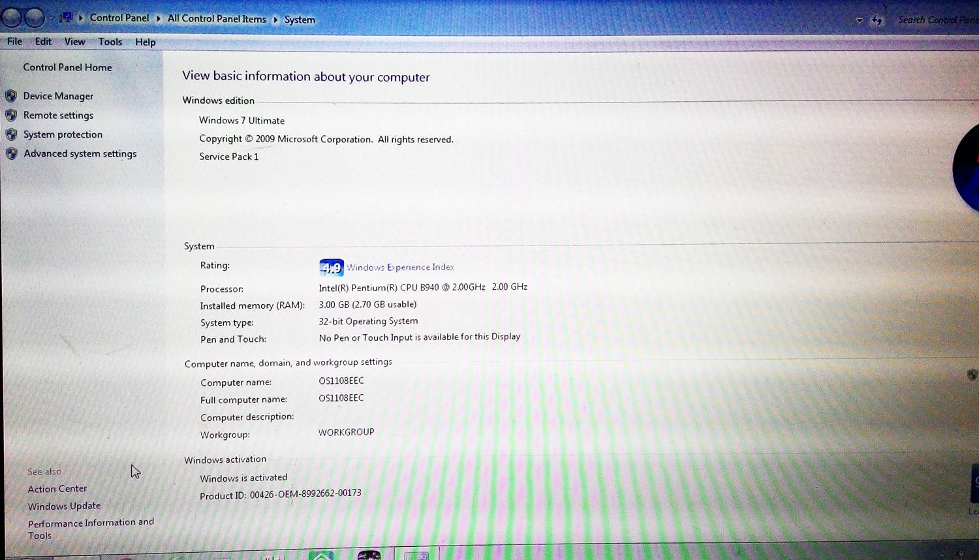The width and height of the screenshot is (979, 560).
Task: Open Performance Information and Tools
Action: [91, 529]
